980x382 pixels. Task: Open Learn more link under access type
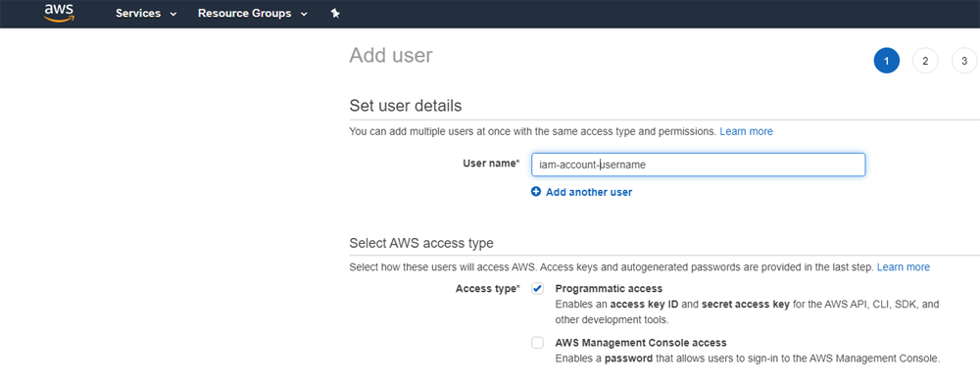tap(904, 267)
